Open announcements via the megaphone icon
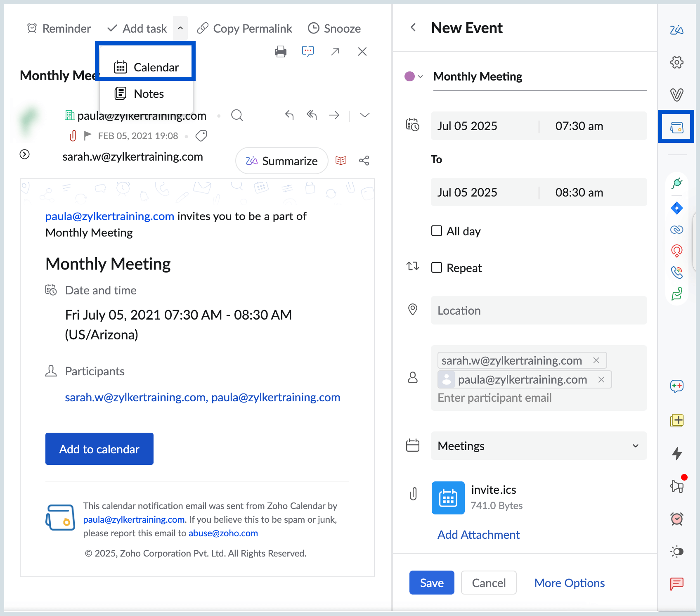Image resolution: width=700 pixels, height=616 pixels. click(677, 486)
